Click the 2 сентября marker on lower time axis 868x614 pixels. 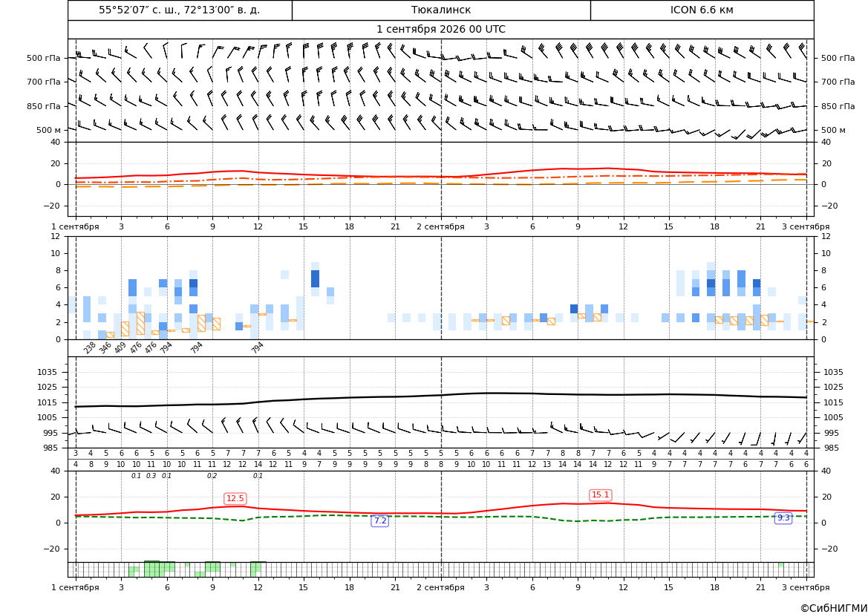441,587
